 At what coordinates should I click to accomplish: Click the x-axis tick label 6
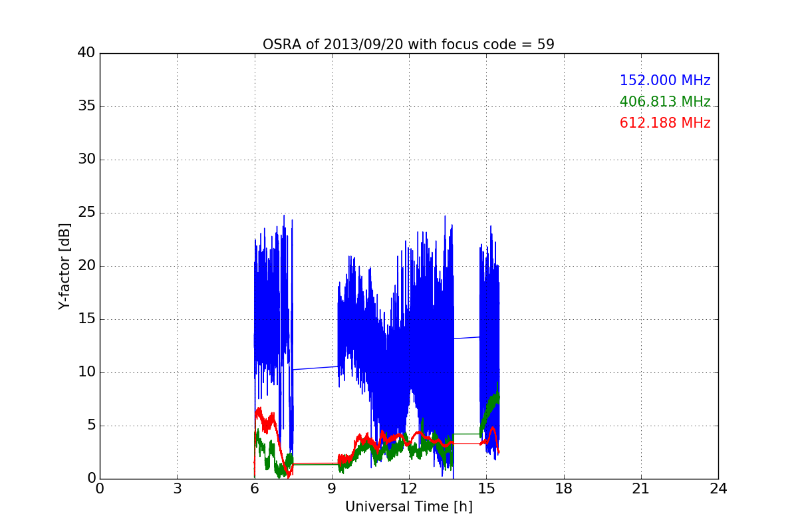click(x=255, y=488)
